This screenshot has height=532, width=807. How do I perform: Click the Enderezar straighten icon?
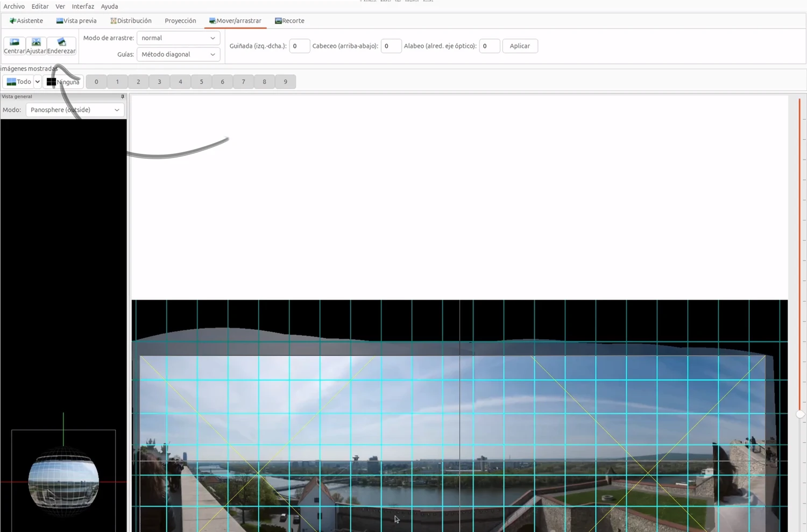[61, 46]
